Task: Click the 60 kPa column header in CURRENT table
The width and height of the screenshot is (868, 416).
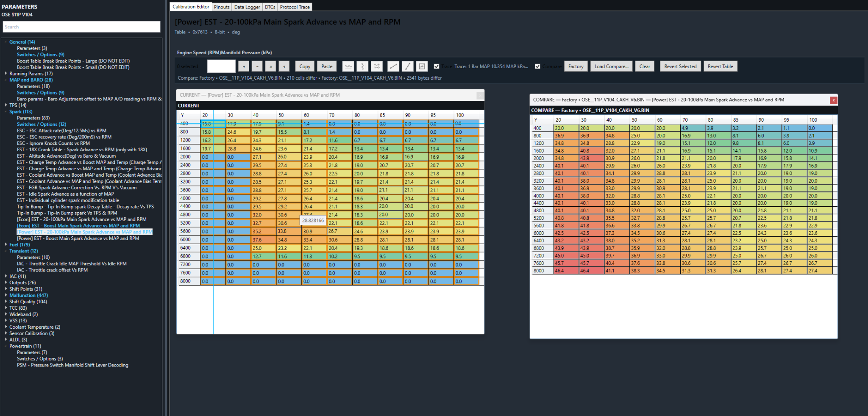Action: [x=314, y=115]
